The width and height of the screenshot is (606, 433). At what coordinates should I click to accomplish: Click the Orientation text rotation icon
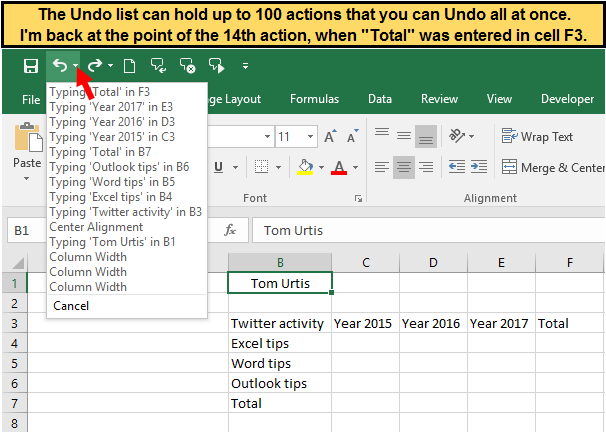pos(457,136)
